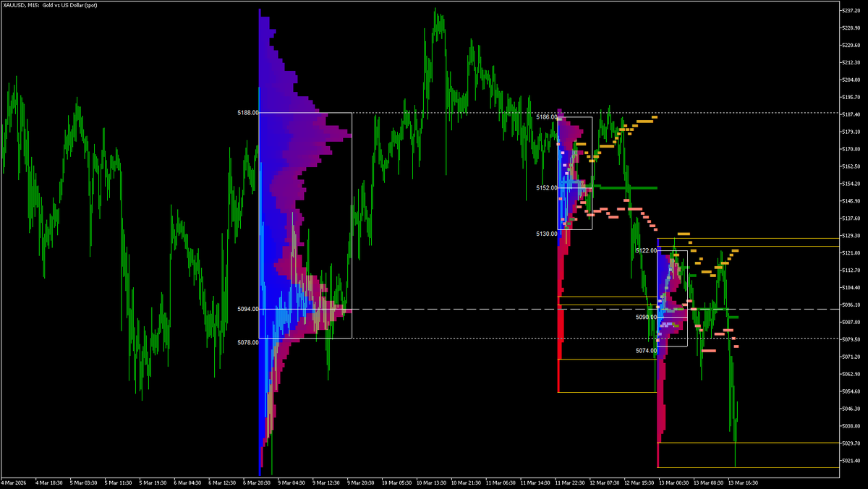Click 5121.00 on the price scale

851,253
